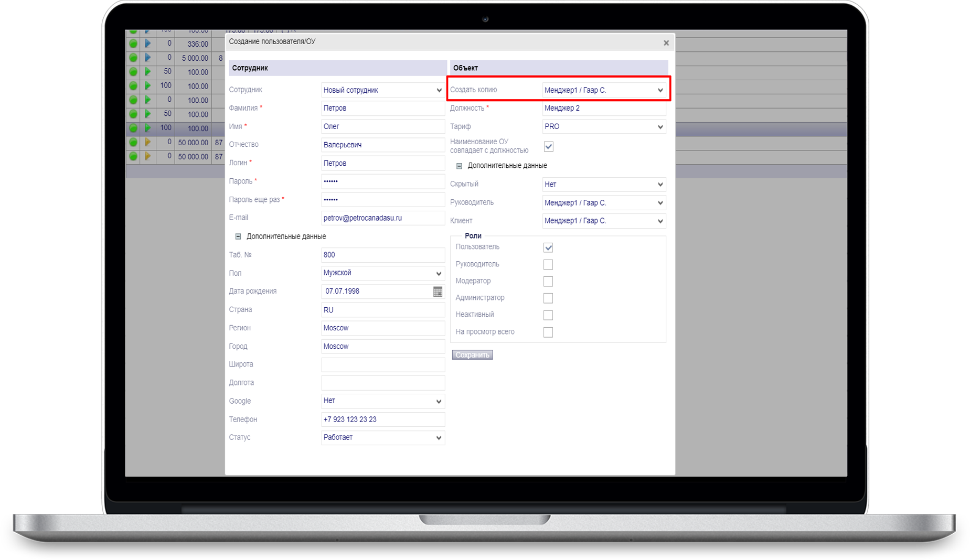
Task: Click the yellow play arrow in the first 50 000.00 row
Action: click(148, 142)
